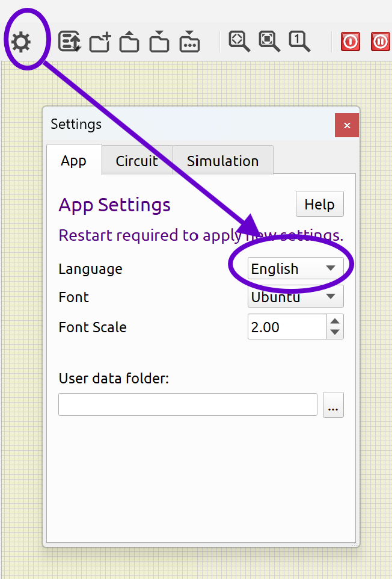
Task: Click the zoom to selection magnifier icon
Action: pos(269,42)
